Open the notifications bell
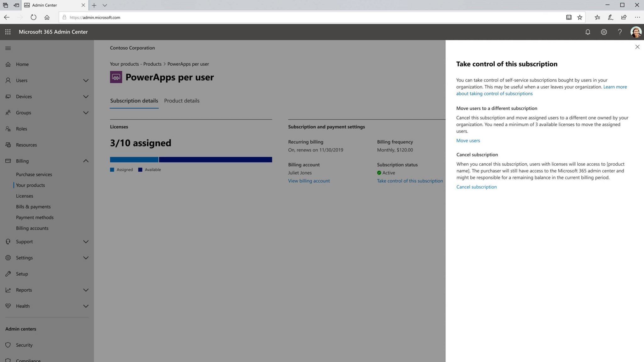Image resolution: width=644 pixels, height=362 pixels. point(587,32)
